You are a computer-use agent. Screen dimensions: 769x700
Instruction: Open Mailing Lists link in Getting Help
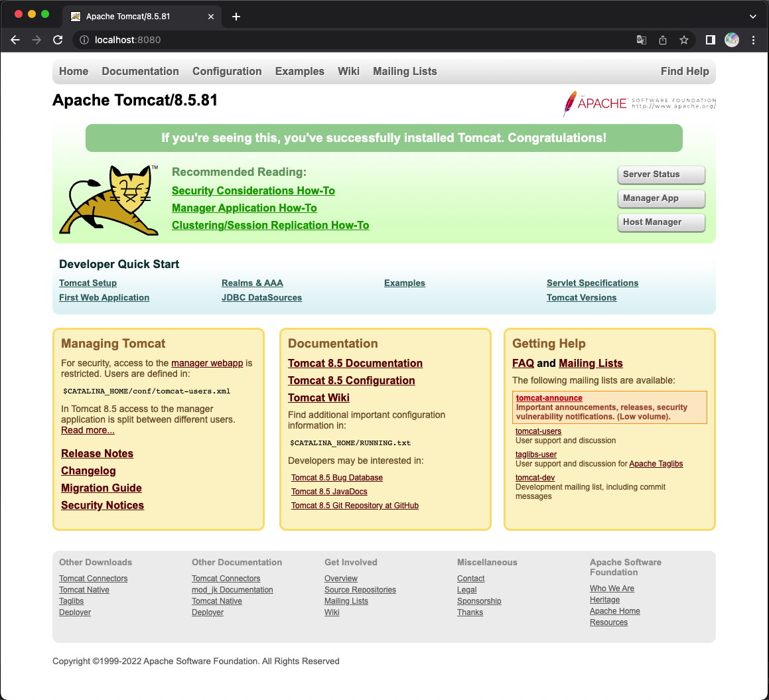point(591,364)
